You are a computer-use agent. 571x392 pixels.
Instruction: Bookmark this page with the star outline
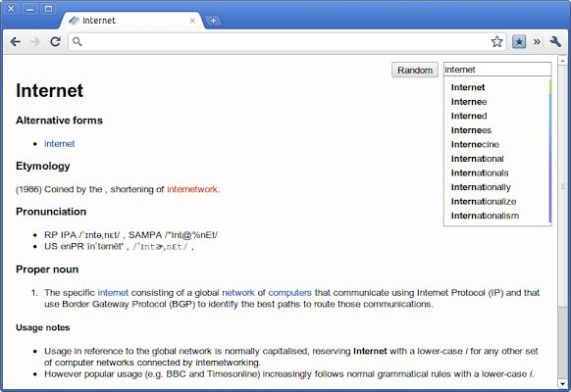tap(497, 42)
